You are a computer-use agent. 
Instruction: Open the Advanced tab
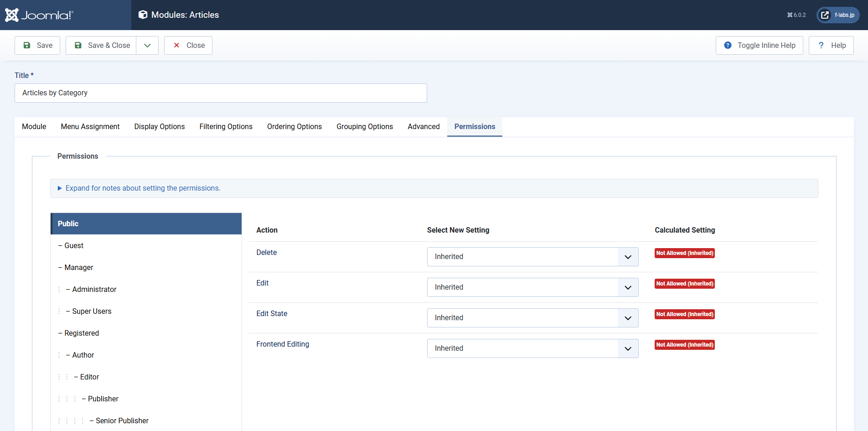pos(424,126)
